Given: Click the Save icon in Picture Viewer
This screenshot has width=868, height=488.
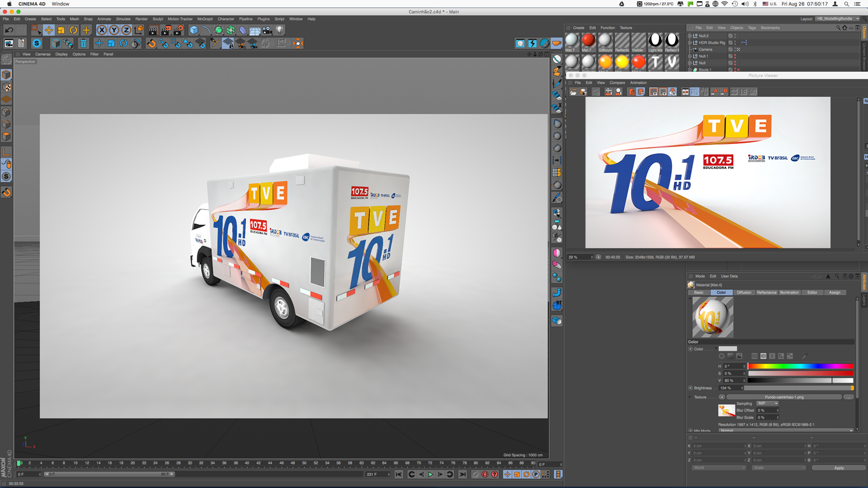Looking at the screenshot, I should pos(583,92).
